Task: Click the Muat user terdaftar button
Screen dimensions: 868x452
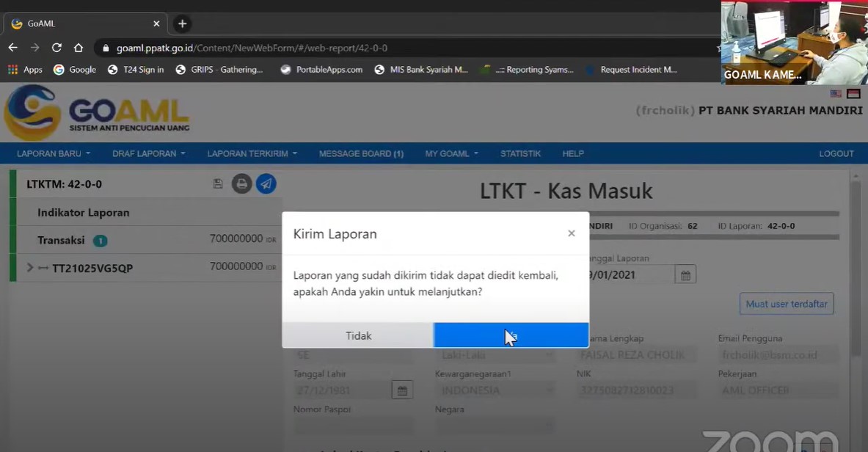Action: click(x=786, y=303)
